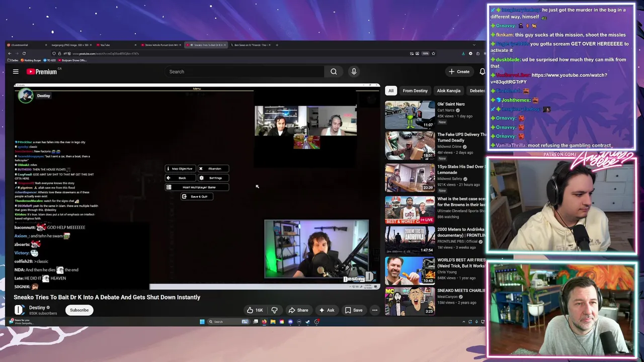644x362 pixels.
Task: Open Ole' Saint Narc video thumbnail
Action: point(410,115)
